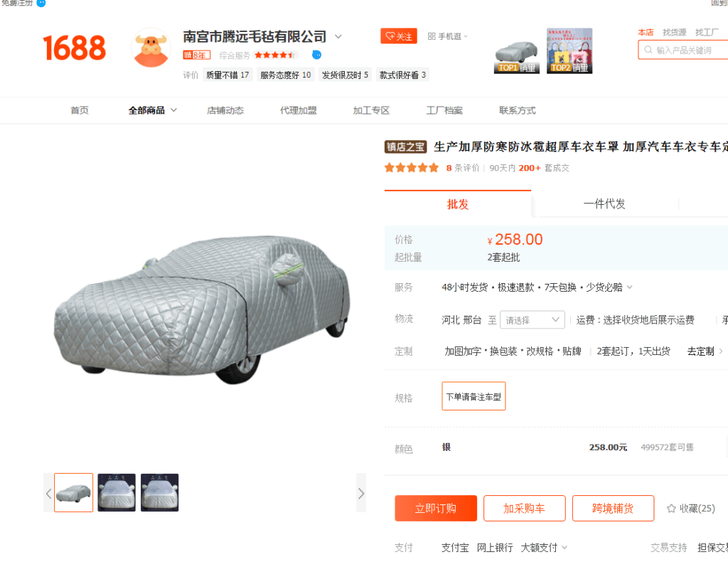Follow the store with the 关注 heart button
The height and width of the screenshot is (567, 728).
click(x=399, y=36)
